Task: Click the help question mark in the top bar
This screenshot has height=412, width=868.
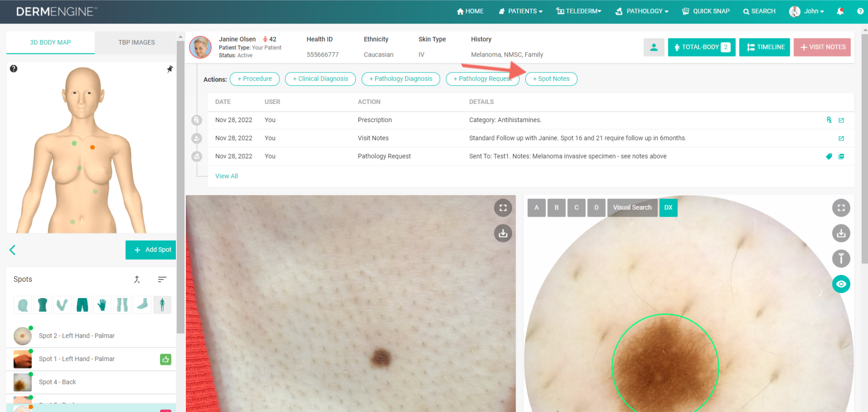Action: point(860,11)
